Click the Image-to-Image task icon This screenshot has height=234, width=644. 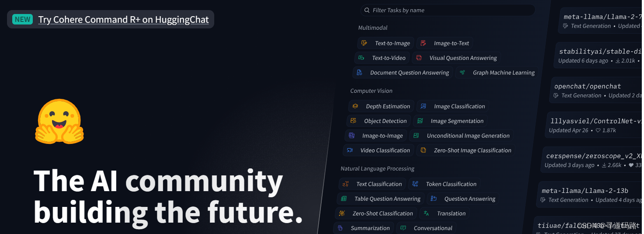click(352, 136)
